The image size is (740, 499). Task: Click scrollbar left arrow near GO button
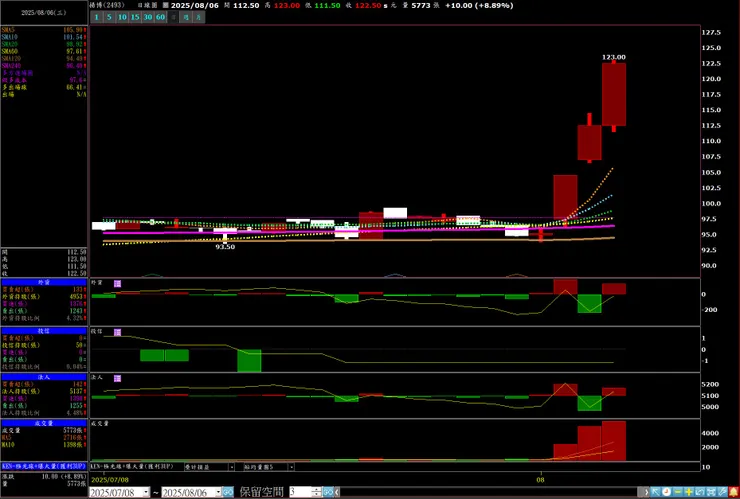337,492
